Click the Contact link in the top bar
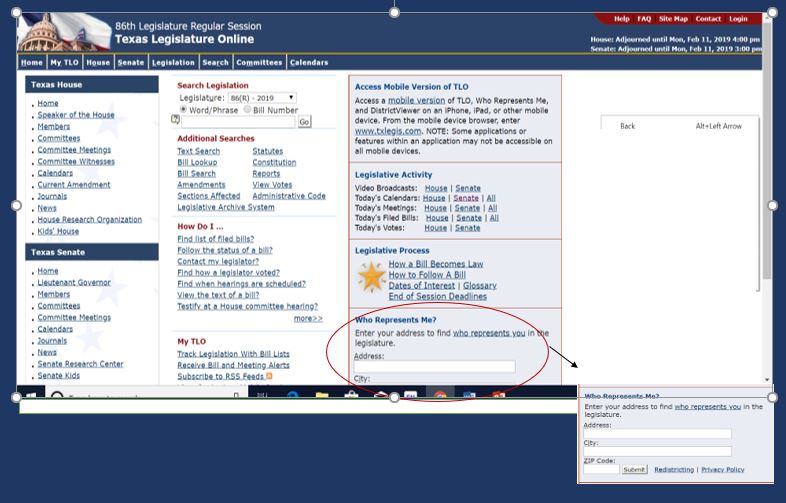Image resolution: width=786 pixels, height=503 pixels. [708, 19]
